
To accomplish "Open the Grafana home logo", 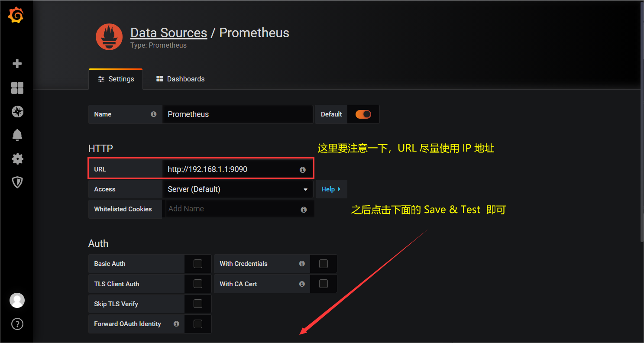I will point(16,16).
